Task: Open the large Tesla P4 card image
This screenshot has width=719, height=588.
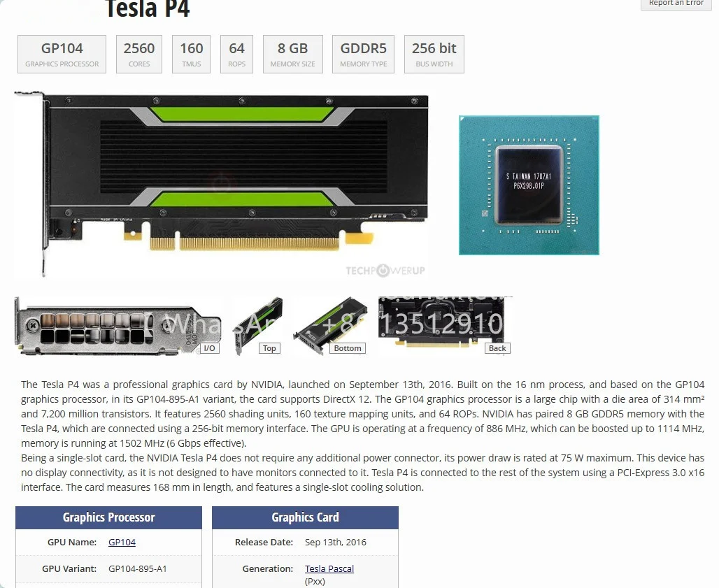Action: (222, 185)
